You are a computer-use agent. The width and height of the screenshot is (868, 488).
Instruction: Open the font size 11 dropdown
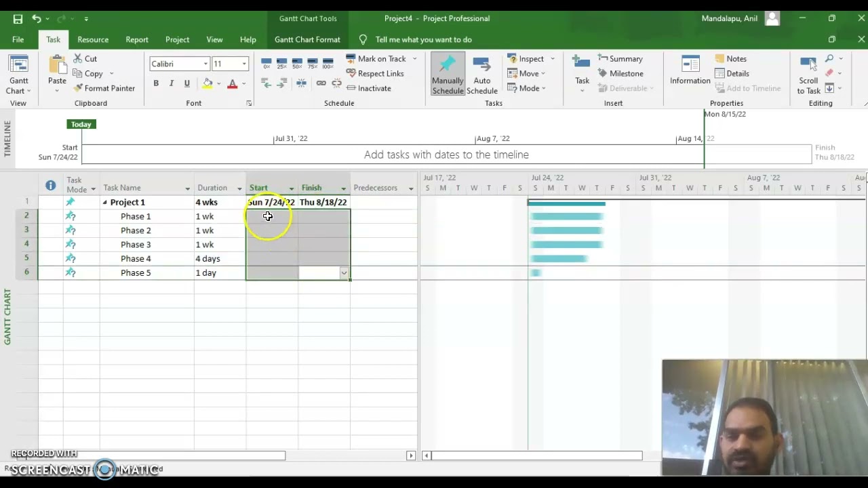pos(244,64)
